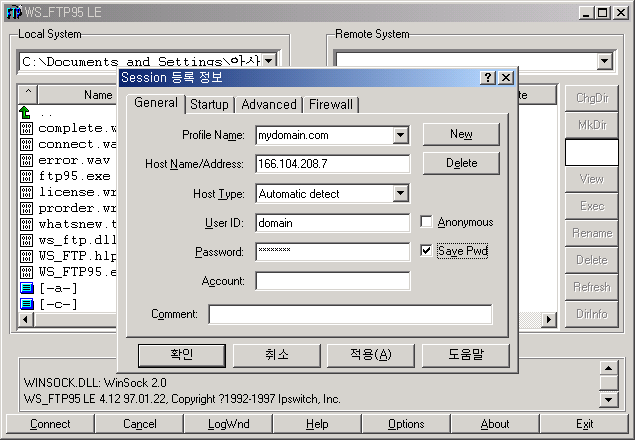
Task: Enable the Anonymous checkbox
Action: [x=427, y=222]
